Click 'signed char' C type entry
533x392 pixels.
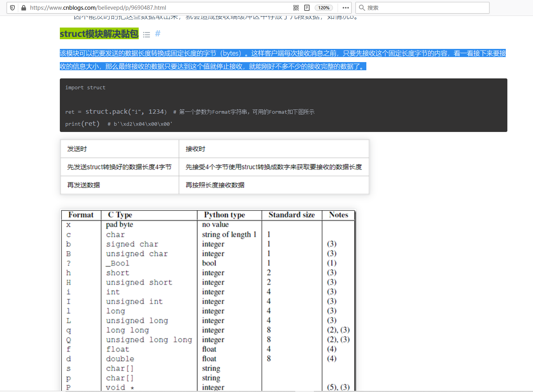click(x=132, y=244)
